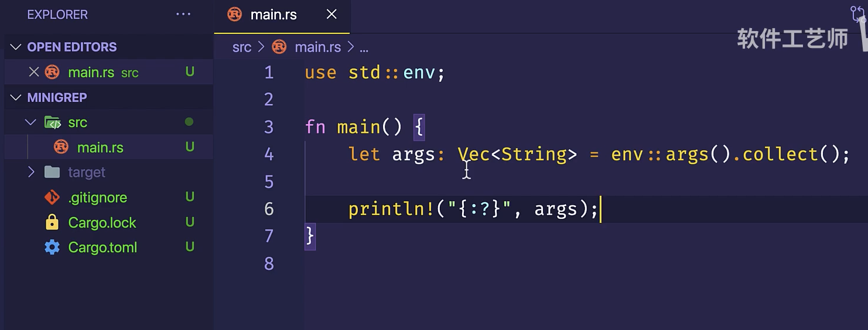Viewport: 868px width, 330px height.
Task: Click the Rust icon on main.rs tab
Action: point(234,15)
